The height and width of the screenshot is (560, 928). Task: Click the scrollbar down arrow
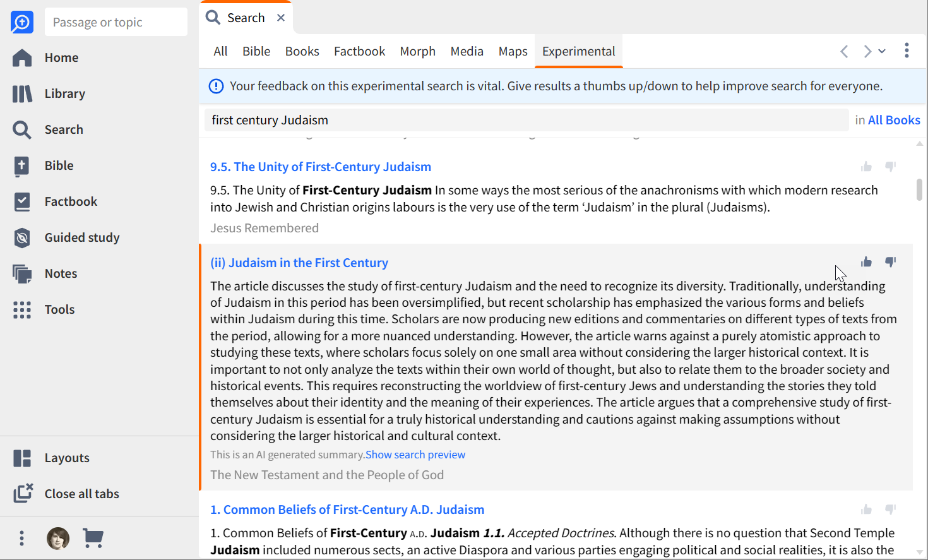coord(919,553)
